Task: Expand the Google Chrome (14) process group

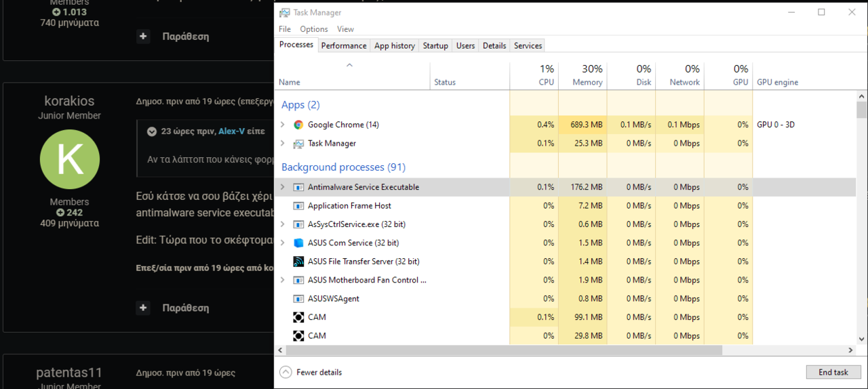Action: 282,125
